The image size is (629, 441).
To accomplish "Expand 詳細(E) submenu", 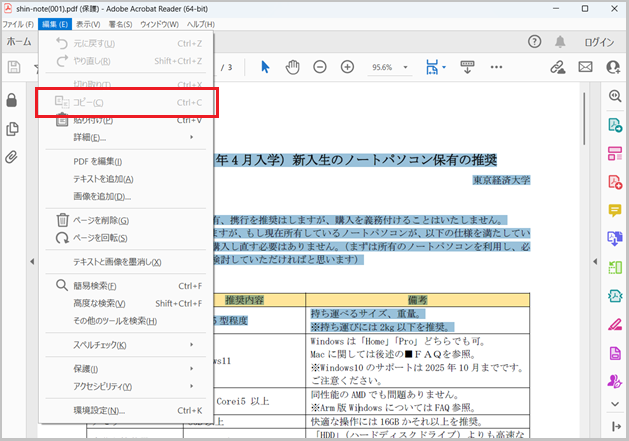I will coord(126,138).
